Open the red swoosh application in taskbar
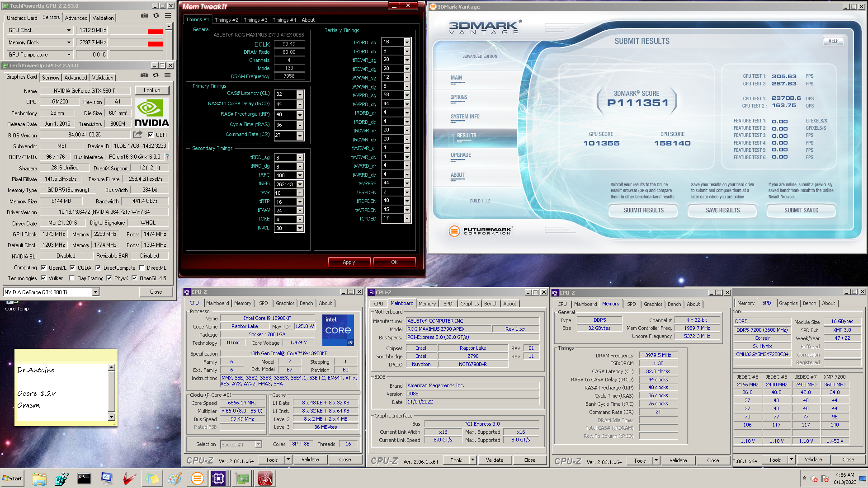 point(129,479)
